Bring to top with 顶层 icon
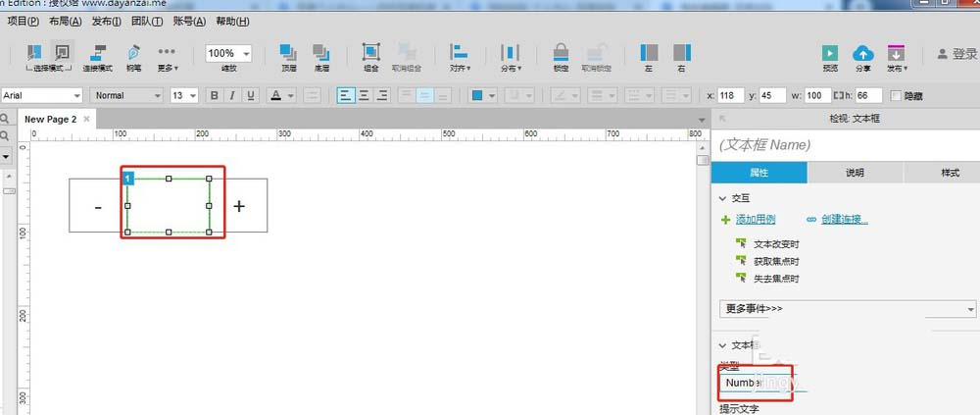980x415 pixels. click(289, 53)
